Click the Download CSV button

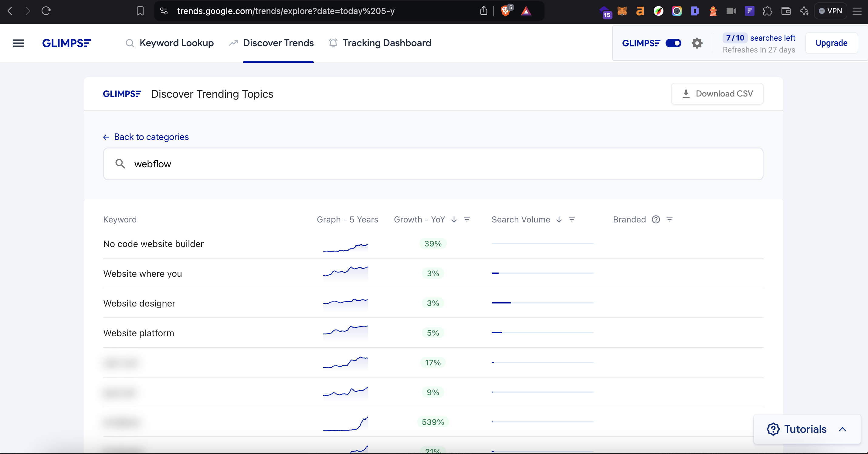[x=717, y=94]
